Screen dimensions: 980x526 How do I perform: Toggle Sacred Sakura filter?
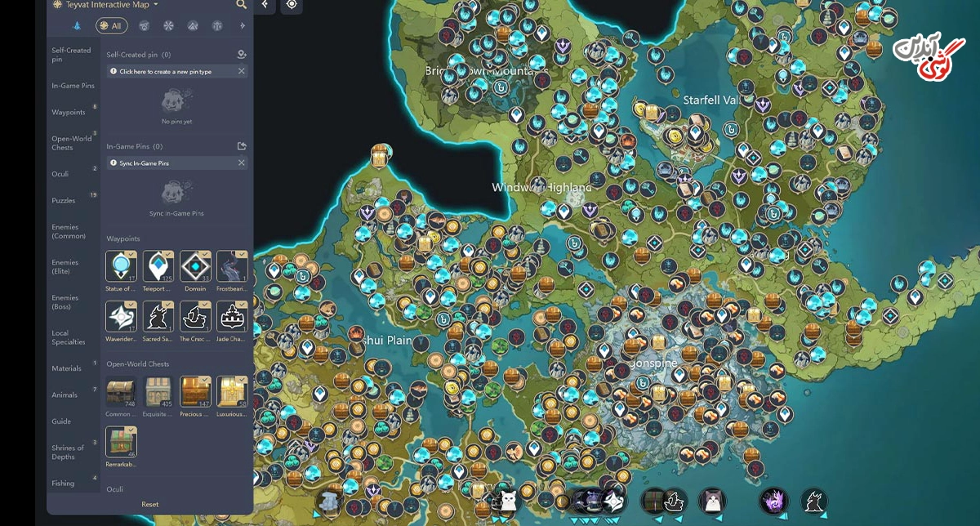158,316
